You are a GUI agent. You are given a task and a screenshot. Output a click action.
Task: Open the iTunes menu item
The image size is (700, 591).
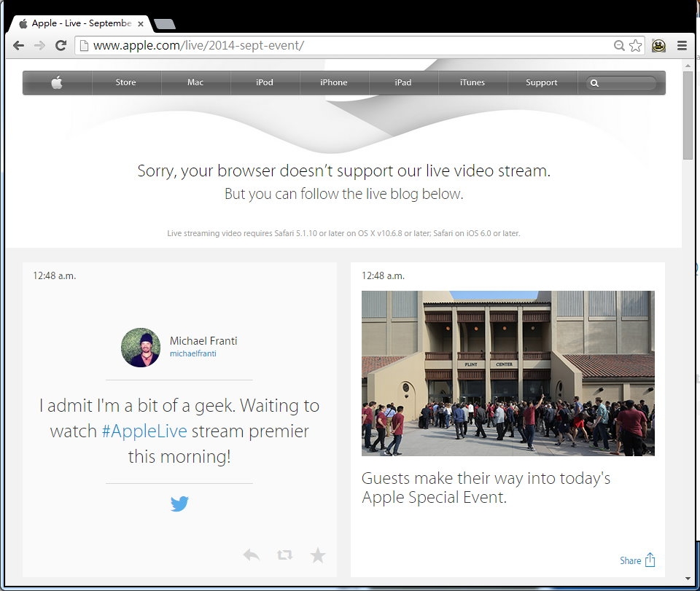tap(472, 82)
